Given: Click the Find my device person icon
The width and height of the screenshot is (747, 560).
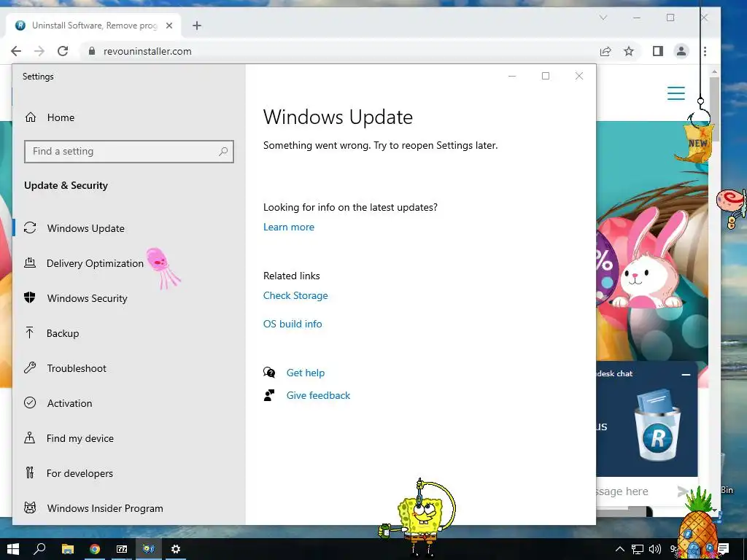Looking at the screenshot, I should [x=29, y=437].
